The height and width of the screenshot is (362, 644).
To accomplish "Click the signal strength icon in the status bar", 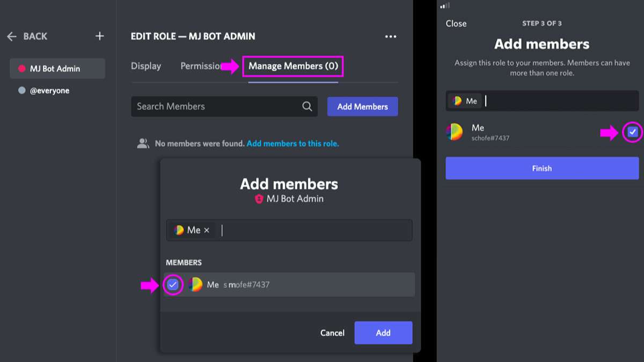I will (444, 5).
